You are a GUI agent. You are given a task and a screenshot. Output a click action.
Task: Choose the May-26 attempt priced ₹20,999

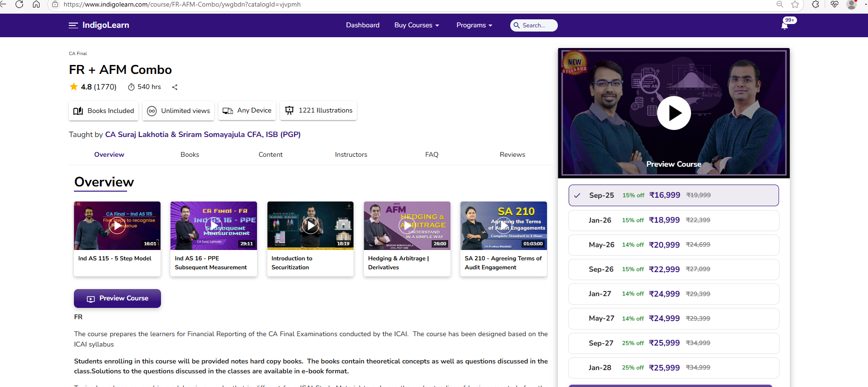[673, 245]
